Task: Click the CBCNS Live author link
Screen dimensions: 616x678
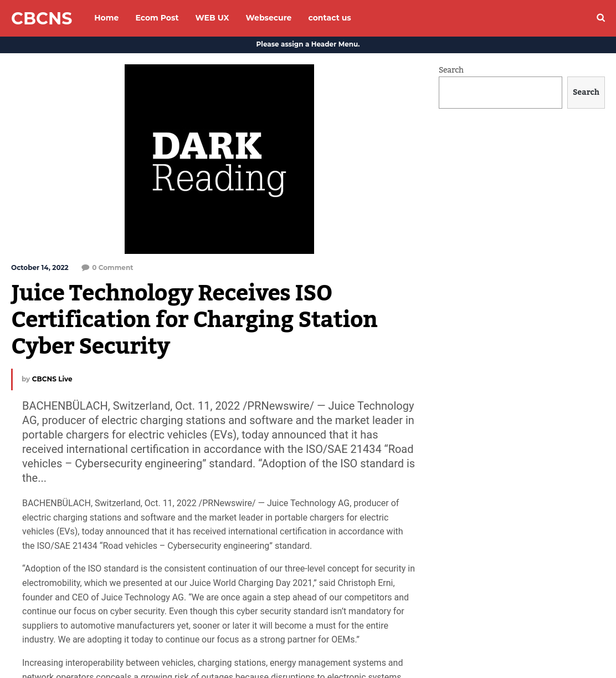Action: [x=52, y=379]
